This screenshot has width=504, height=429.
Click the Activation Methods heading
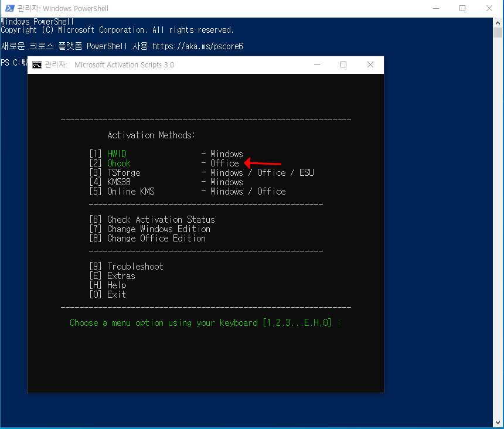(151, 135)
